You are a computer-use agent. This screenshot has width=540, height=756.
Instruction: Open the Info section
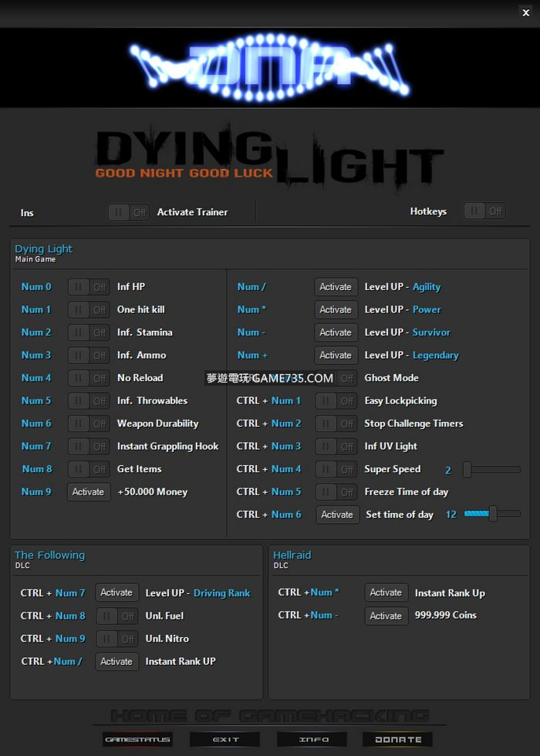313,739
